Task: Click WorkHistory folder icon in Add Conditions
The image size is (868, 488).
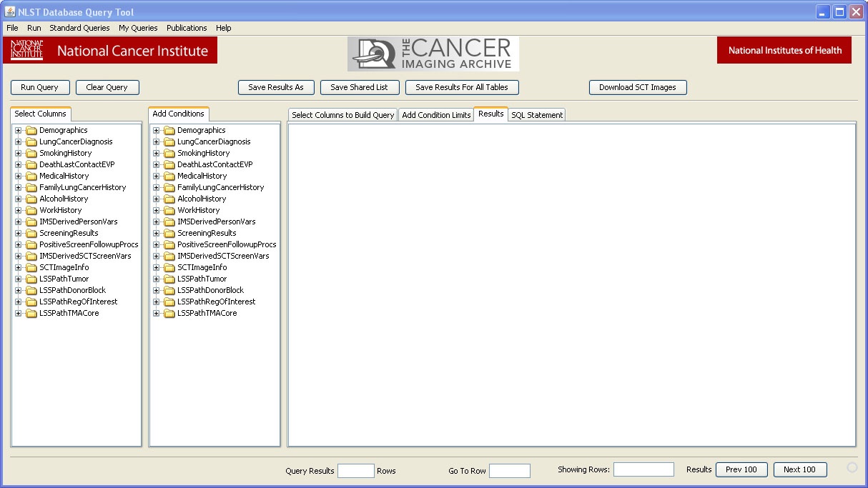Action: (169, 211)
